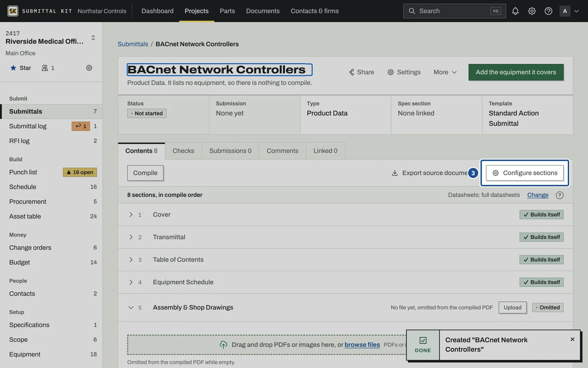This screenshot has height=368, width=588.
Task: Click the Submittal Kit logo icon
Action: [13, 11]
